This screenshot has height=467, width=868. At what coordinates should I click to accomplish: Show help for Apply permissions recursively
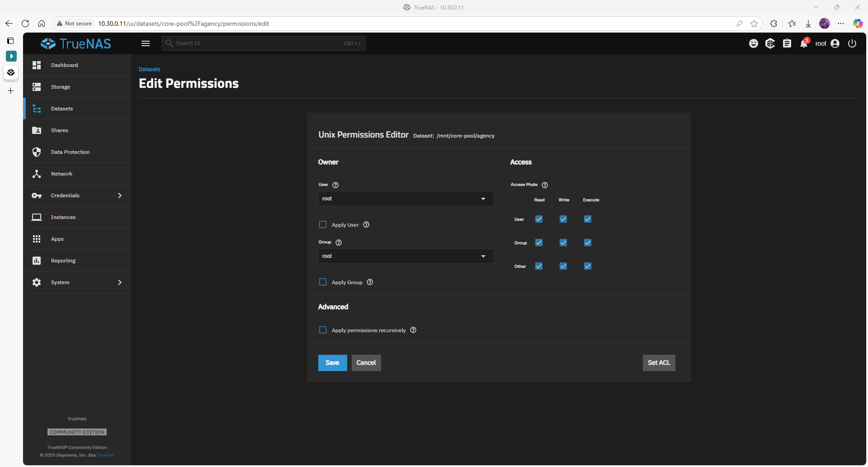(413, 330)
